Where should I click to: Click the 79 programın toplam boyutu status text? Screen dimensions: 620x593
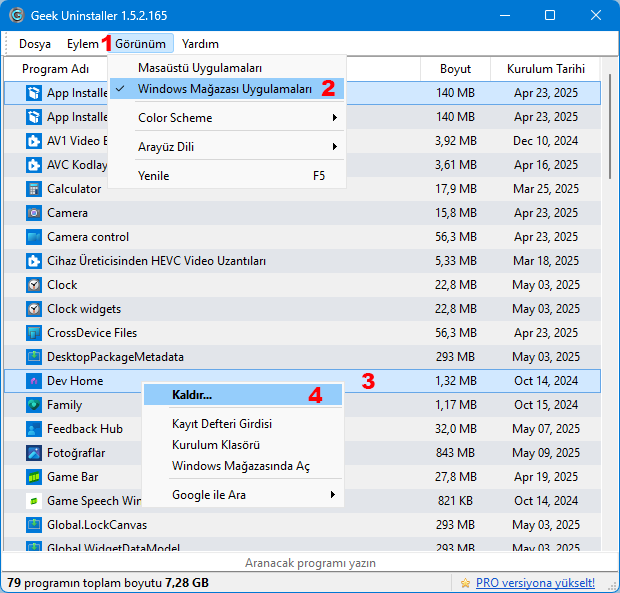(108, 583)
